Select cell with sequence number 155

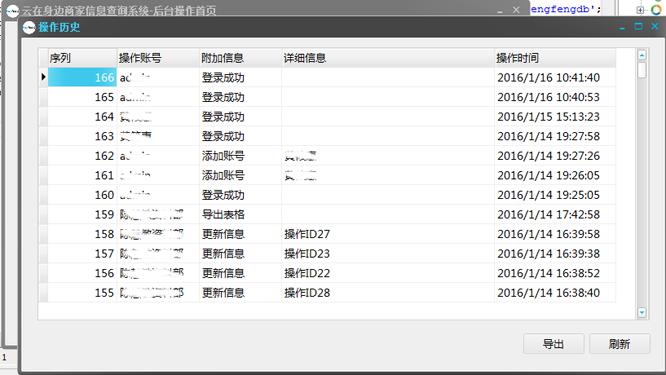[82, 293]
